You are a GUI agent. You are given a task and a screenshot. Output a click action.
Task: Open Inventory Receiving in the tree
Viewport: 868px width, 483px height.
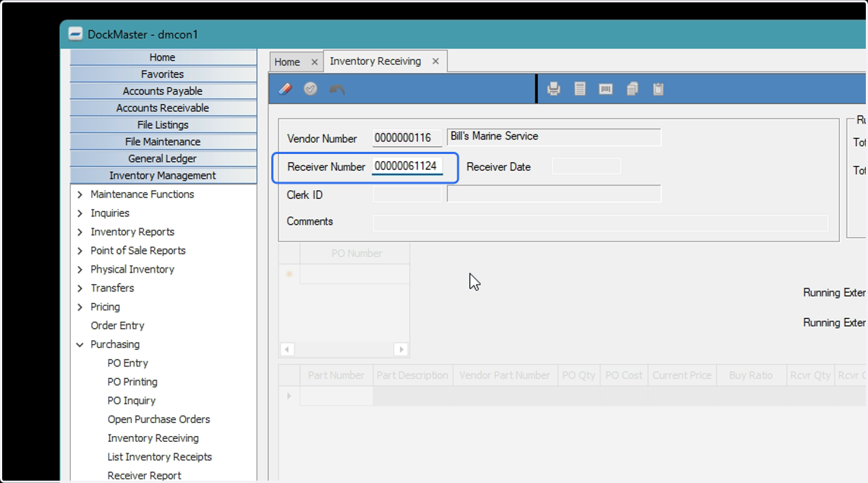pos(153,438)
